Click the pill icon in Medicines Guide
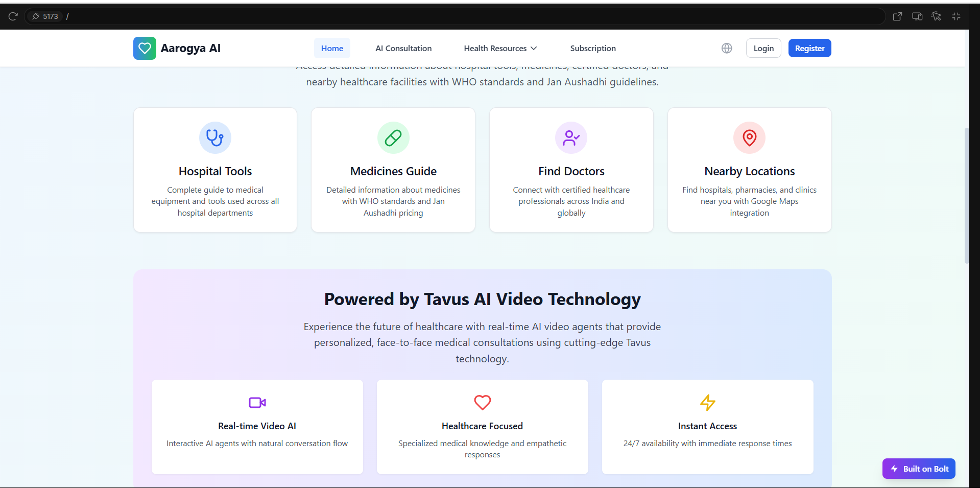Screen dimensions: 980x488 (x=393, y=137)
